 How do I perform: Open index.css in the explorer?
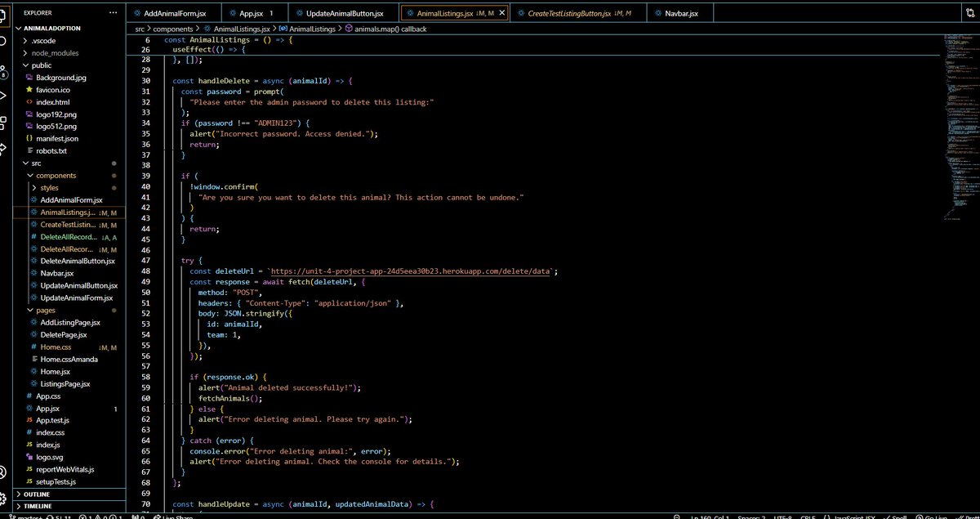coord(50,433)
